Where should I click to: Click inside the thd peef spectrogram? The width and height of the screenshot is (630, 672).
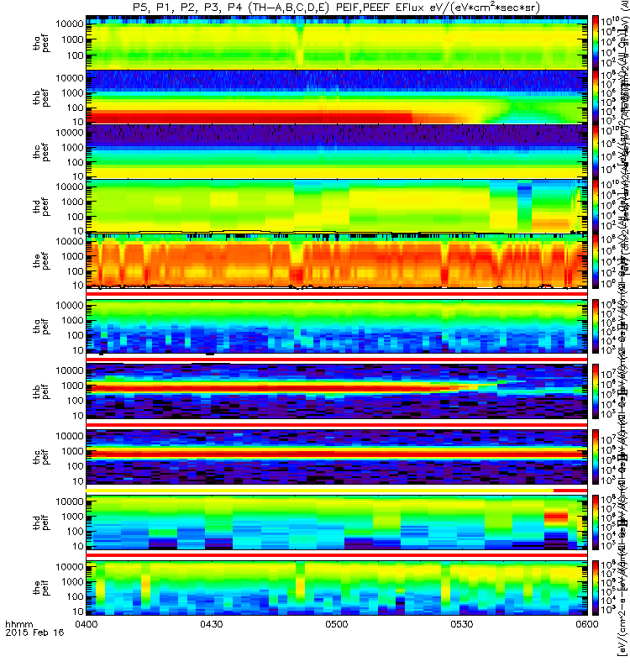337,206
